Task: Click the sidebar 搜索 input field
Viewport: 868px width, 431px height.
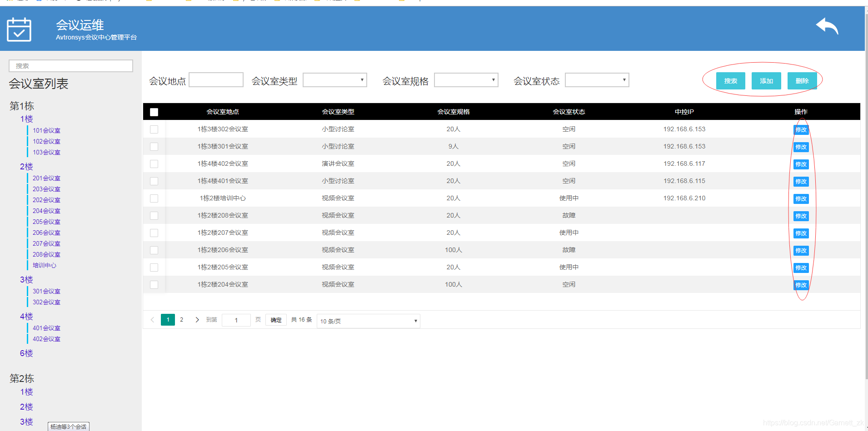Action: 71,66
